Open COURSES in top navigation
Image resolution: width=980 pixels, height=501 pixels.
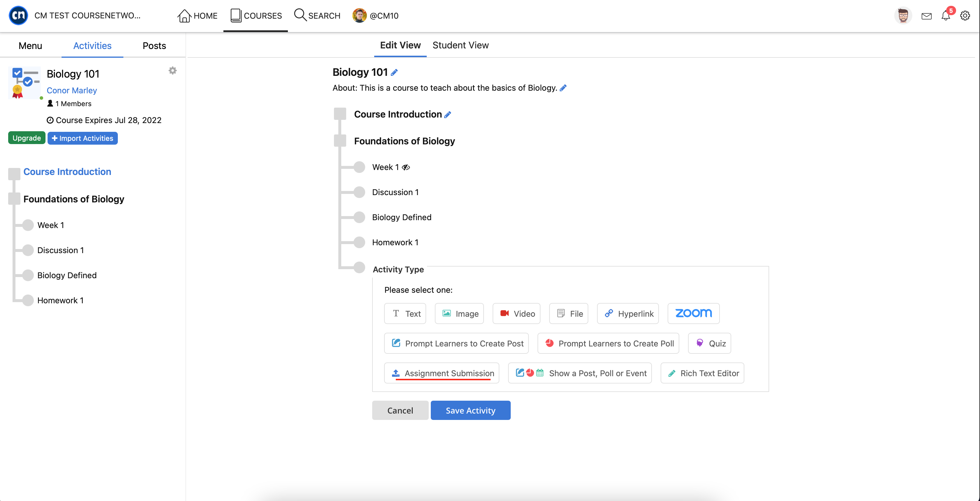(256, 15)
